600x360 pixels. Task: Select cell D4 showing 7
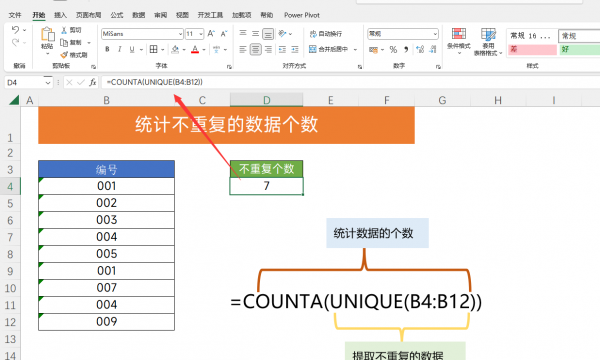coord(266,186)
